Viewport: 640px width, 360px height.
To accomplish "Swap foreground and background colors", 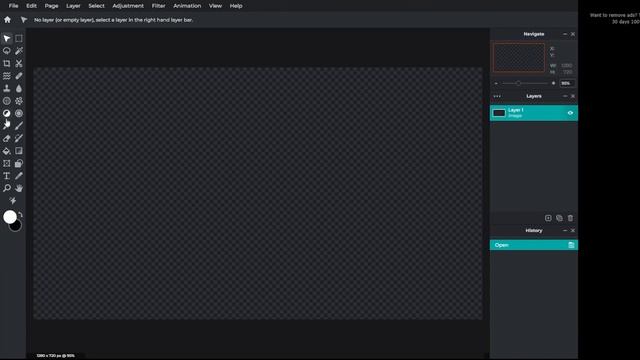I will [x=20, y=214].
